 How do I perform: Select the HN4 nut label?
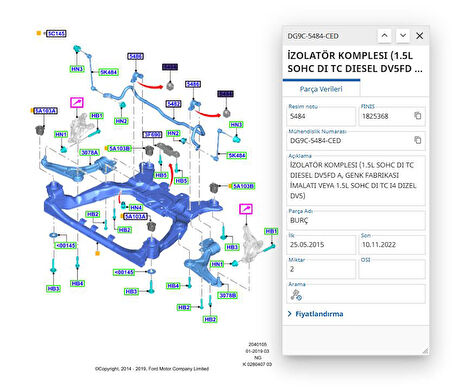pos(136,207)
